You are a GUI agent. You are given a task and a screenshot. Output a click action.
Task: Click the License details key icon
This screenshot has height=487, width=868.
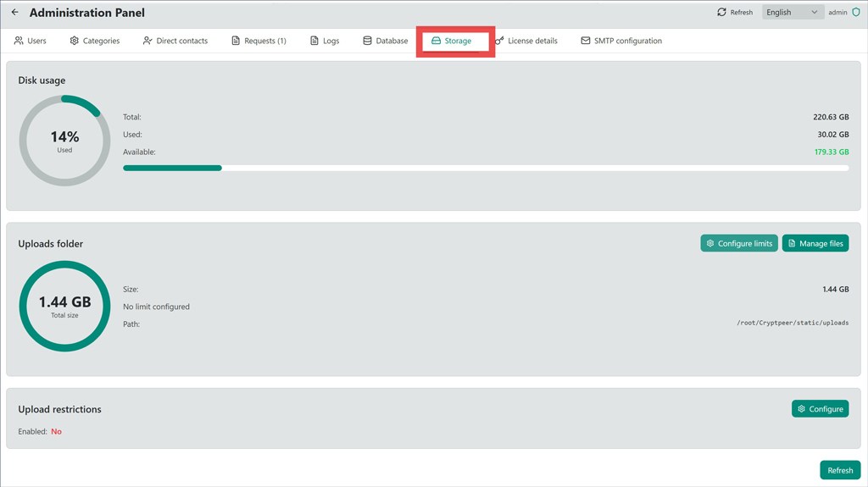point(499,41)
